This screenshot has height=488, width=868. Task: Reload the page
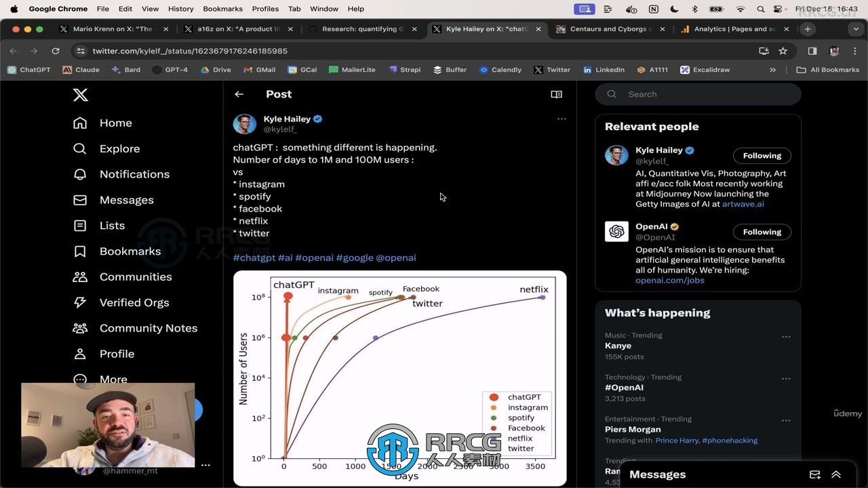(56, 51)
